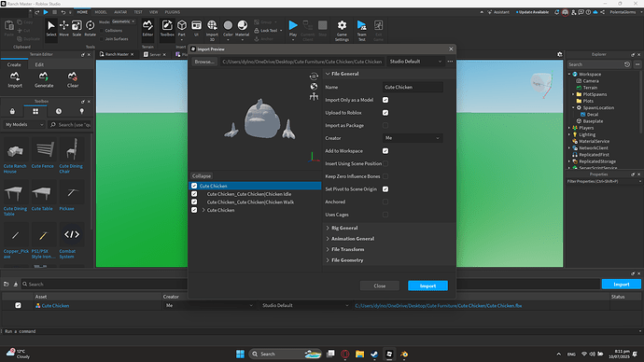Open the AVATAR ribbon tab
The height and width of the screenshot is (362, 644).
120,12
